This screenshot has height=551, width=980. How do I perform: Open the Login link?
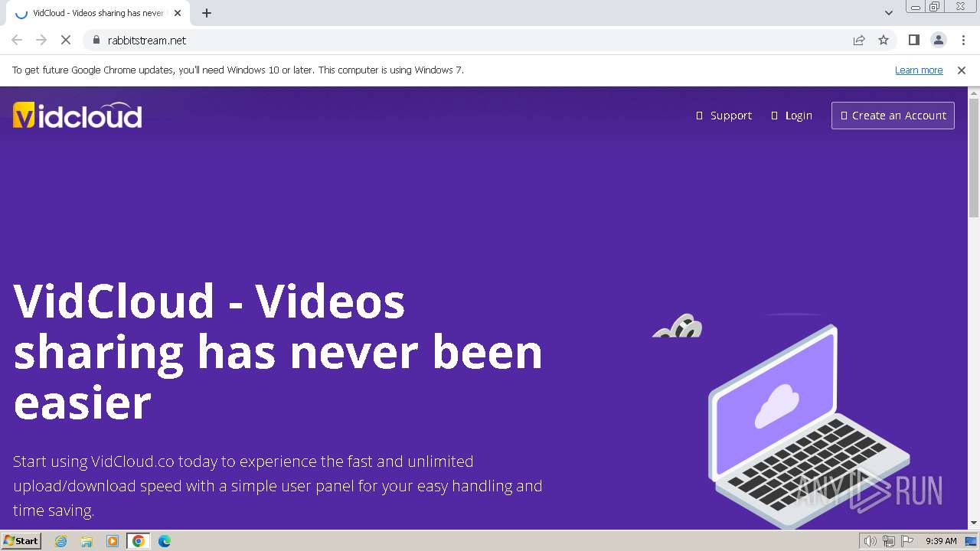click(792, 116)
